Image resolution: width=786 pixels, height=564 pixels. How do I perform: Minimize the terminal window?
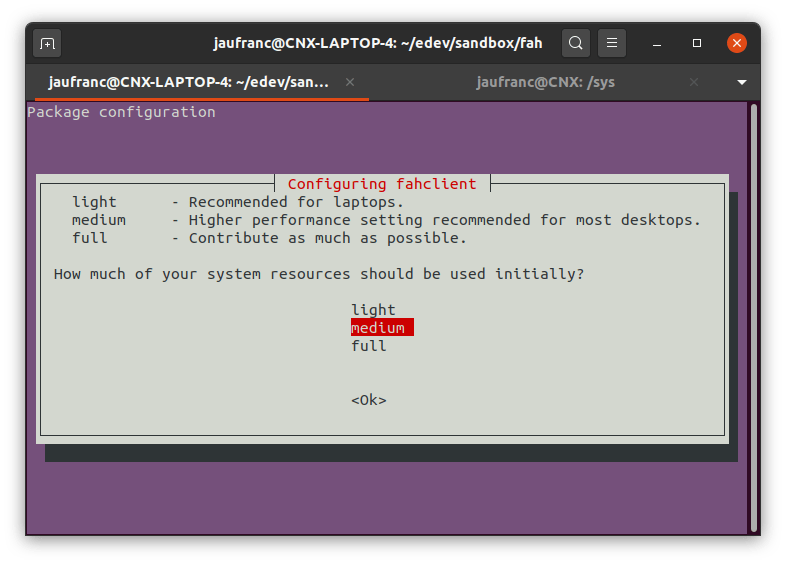pos(657,44)
